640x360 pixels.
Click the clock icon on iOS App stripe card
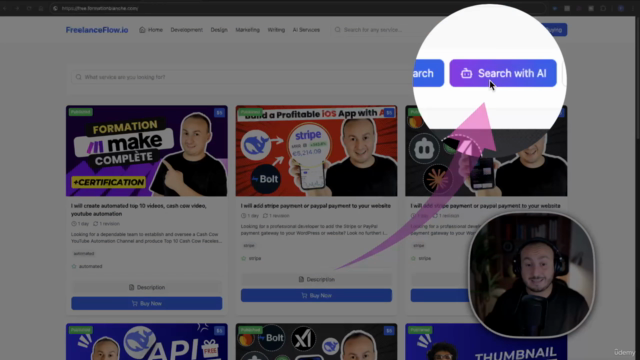tap(243, 216)
